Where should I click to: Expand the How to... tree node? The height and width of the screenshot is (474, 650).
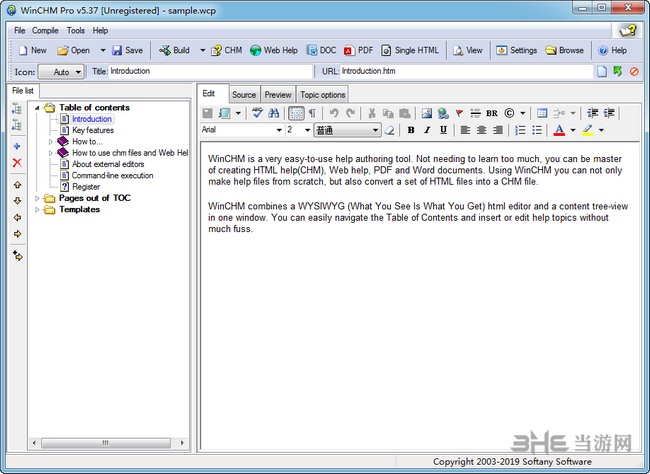51,141
